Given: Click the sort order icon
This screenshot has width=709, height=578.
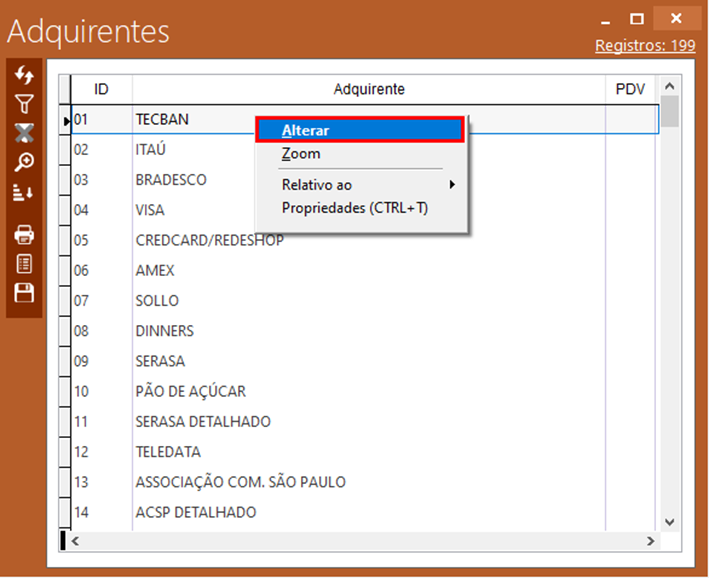Looking at the screenshot, I should [x=25, y=192].
